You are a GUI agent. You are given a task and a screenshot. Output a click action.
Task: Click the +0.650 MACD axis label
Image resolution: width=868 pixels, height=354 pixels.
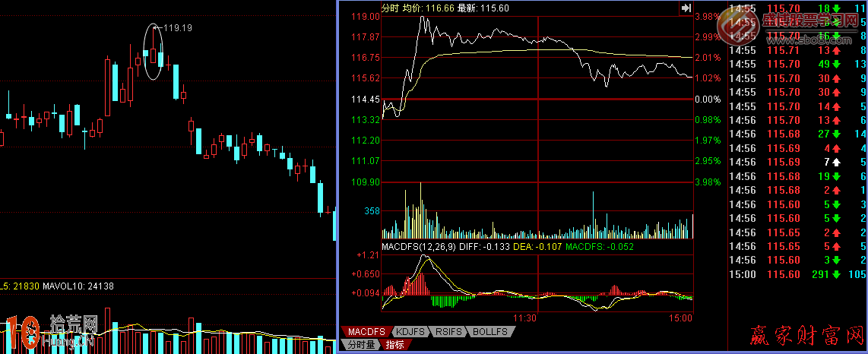click(366, 274)
